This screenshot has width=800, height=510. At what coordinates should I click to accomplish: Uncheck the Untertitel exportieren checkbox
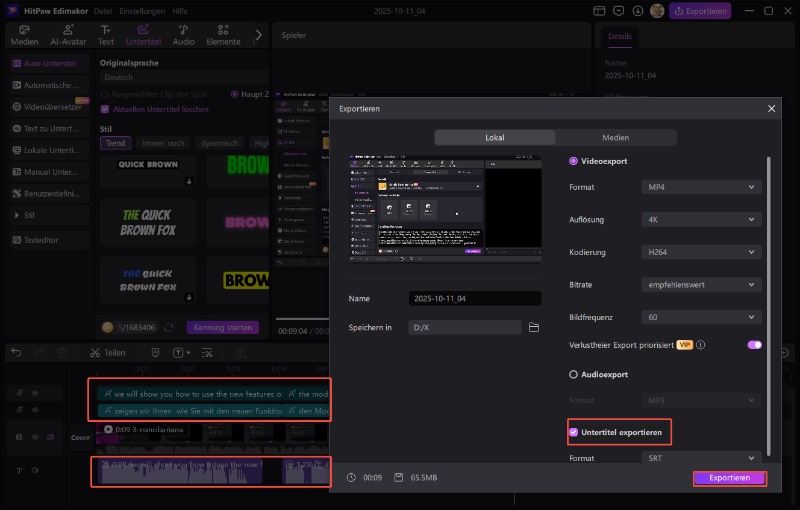[x=574, y=432]
